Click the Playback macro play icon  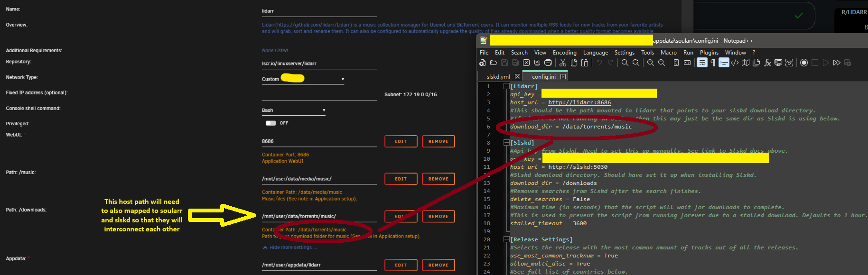click(x=826, y=63)
